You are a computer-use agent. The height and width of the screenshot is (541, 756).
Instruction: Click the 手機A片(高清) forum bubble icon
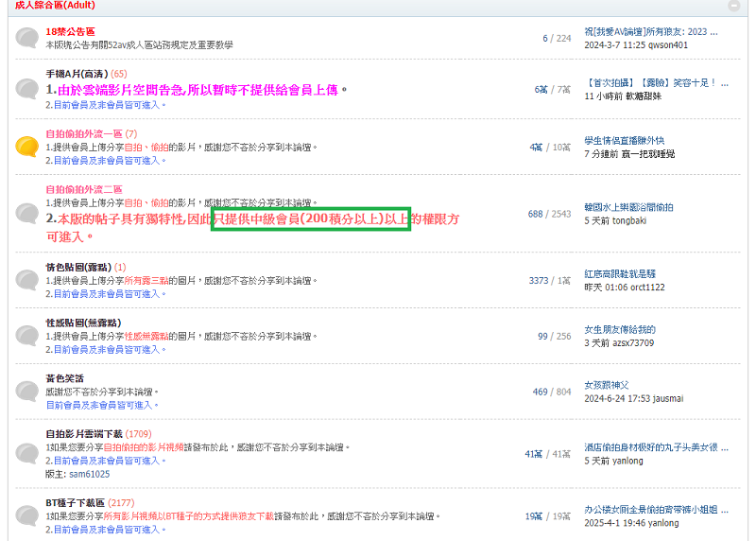(26, 89)
